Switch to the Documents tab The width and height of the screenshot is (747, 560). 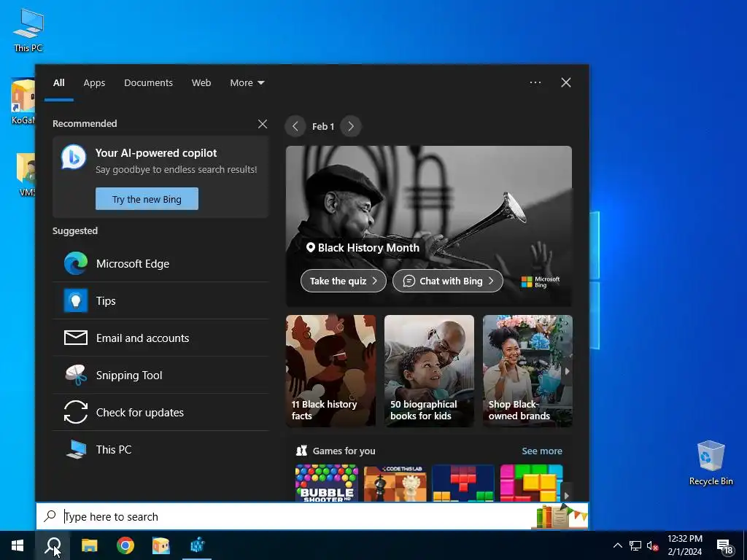coord(148,83)
